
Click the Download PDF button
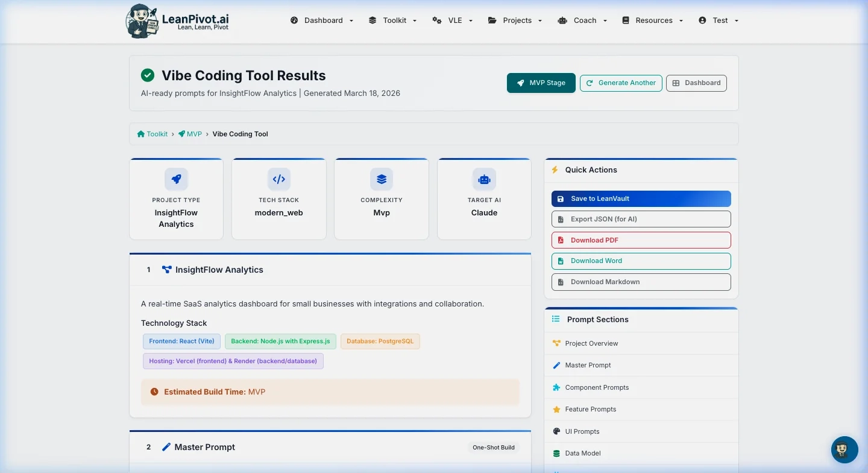click(641, 240)
